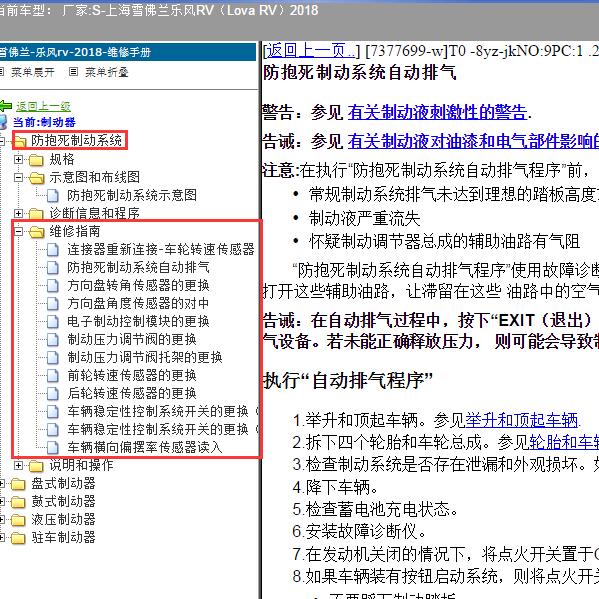599x599 pixels.
Task: Select 驻车制动器 tree item
Action: [x=63, y=537]
